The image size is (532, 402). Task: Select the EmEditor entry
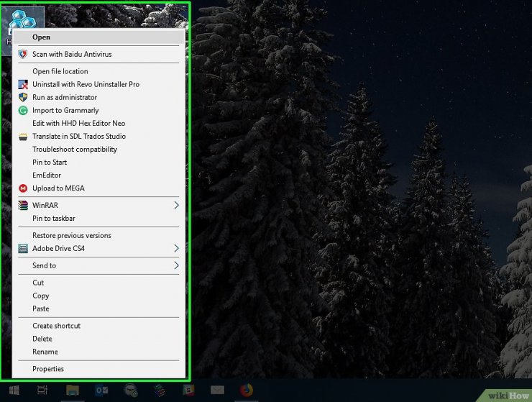[x=98, y=175]
